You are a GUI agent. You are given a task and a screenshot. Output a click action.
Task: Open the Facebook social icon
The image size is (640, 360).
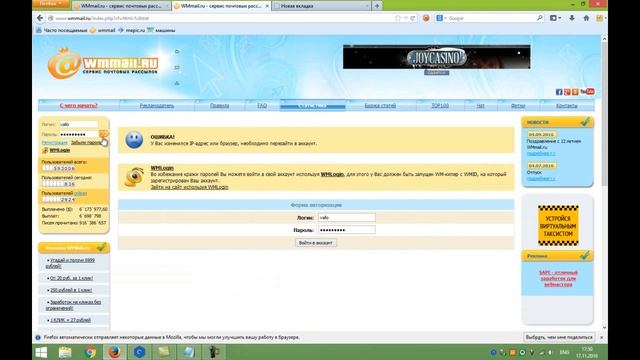(559, 92)
